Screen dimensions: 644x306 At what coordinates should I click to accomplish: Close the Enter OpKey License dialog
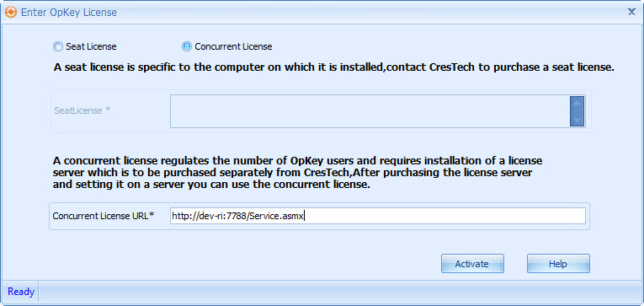click(x=631, y=12)
